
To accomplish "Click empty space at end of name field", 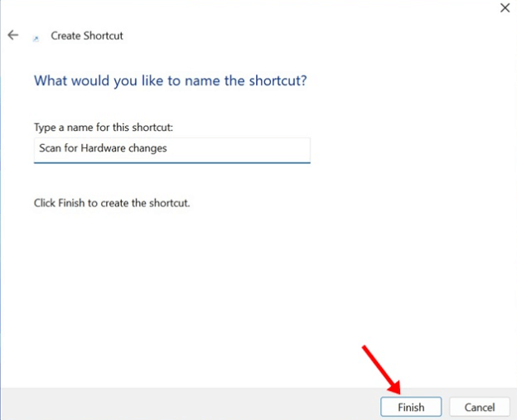I will pyautogui.click(x=249, y=149).
